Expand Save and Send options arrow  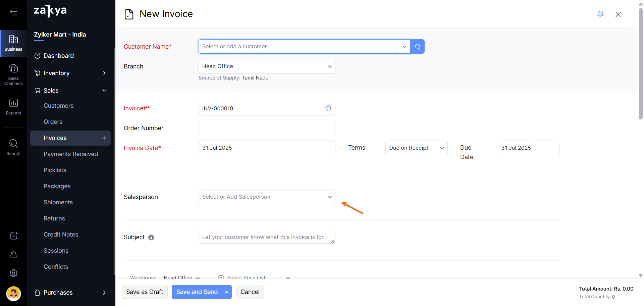pos(227,292)
